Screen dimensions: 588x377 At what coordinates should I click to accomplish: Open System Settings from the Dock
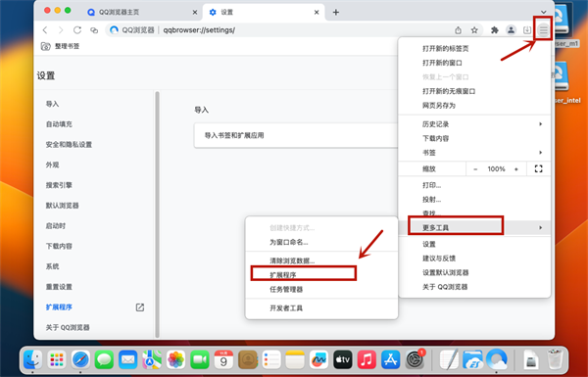[415, 360]
